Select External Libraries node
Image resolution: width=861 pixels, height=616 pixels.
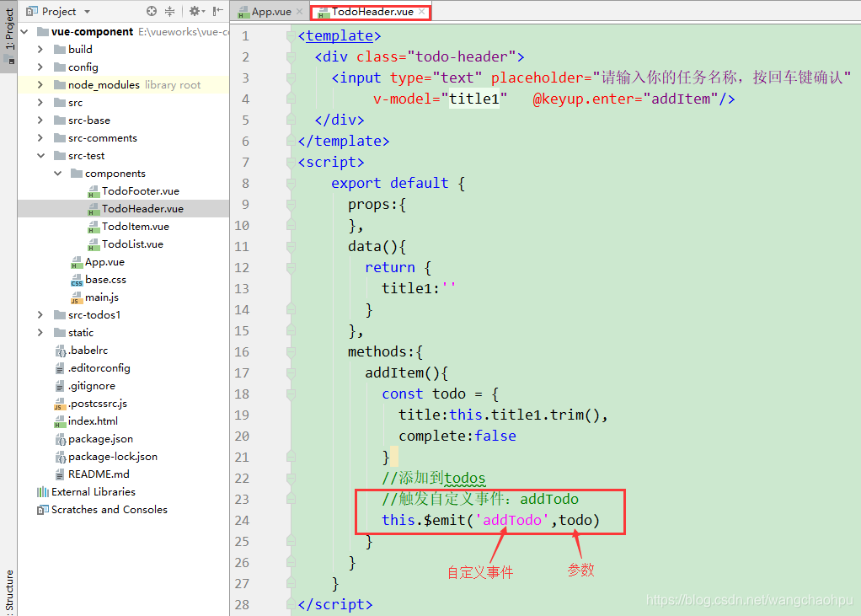pyautogui.click(x=94, y=492)
